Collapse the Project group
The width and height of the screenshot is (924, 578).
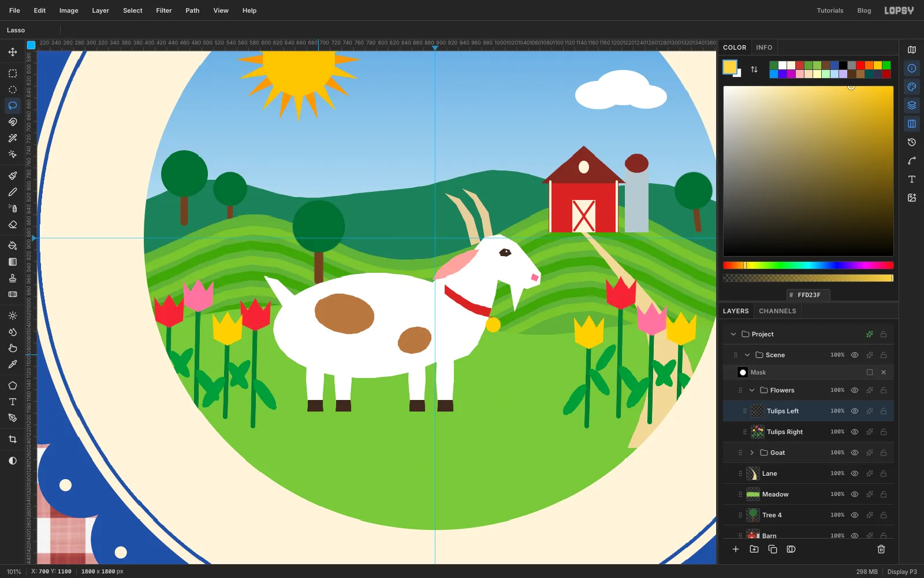tap(733, 334)
